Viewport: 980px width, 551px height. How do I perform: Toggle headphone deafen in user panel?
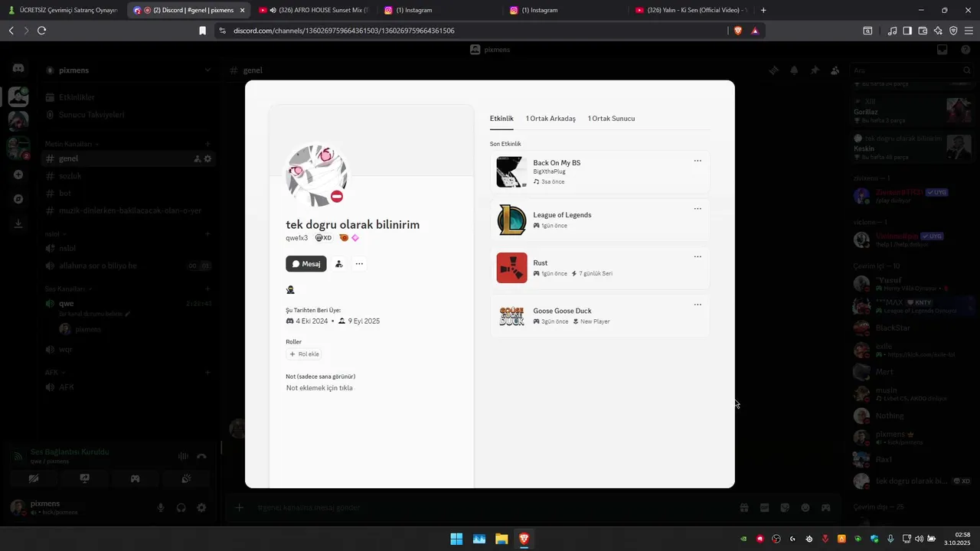(181, 507)
